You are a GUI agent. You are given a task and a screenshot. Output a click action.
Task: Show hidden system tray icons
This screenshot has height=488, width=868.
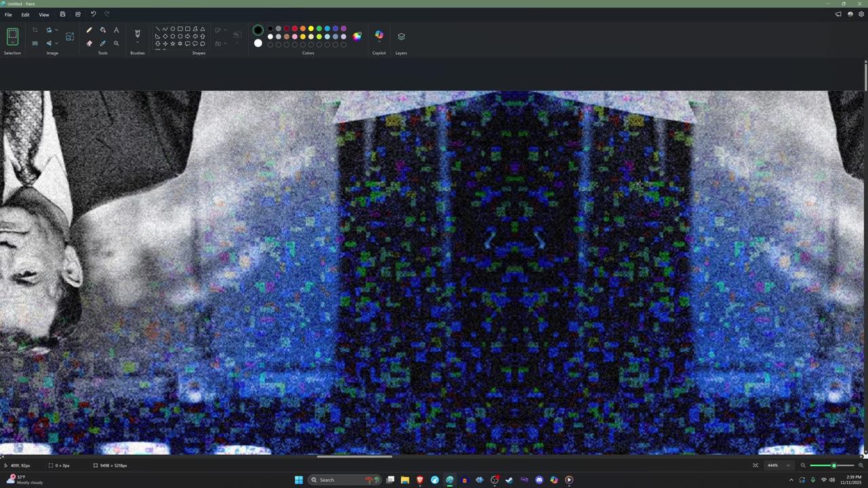(791, 480)
